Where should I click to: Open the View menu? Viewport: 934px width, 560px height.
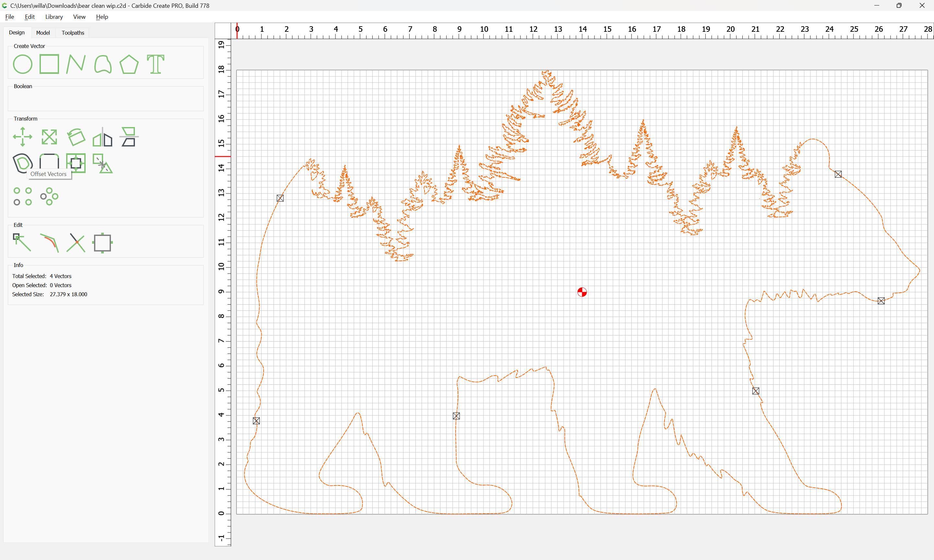pos(79,17)
